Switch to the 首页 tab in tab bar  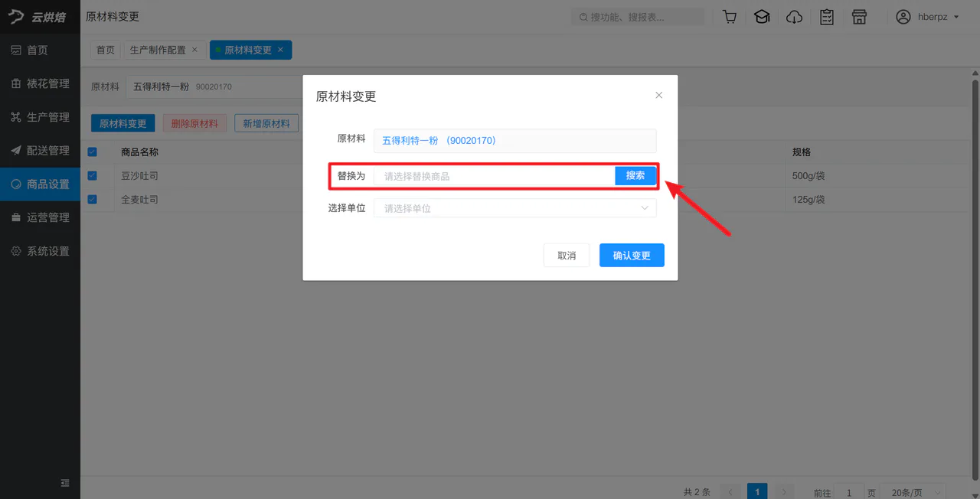106,50
